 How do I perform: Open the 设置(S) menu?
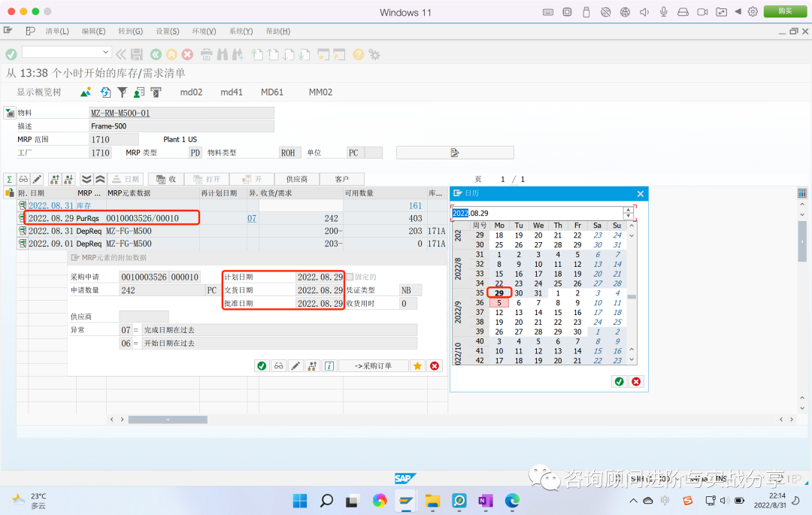click(x=167, y=31)
